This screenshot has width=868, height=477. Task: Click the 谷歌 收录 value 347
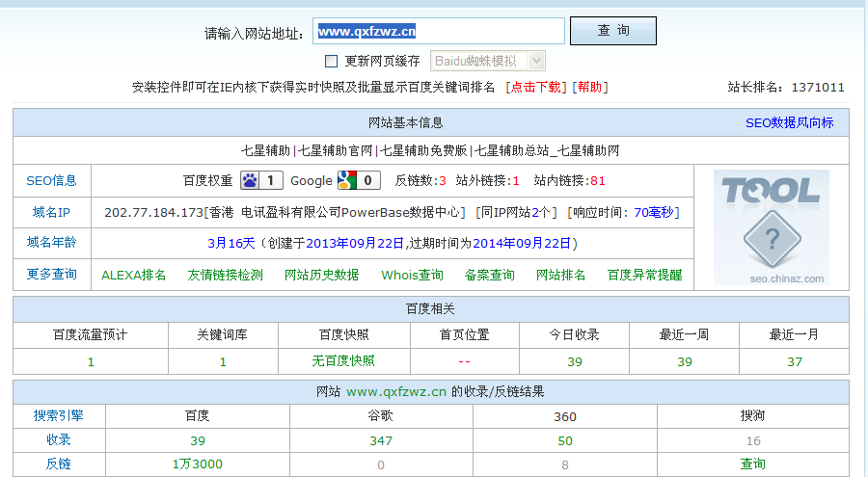[381, 441]
